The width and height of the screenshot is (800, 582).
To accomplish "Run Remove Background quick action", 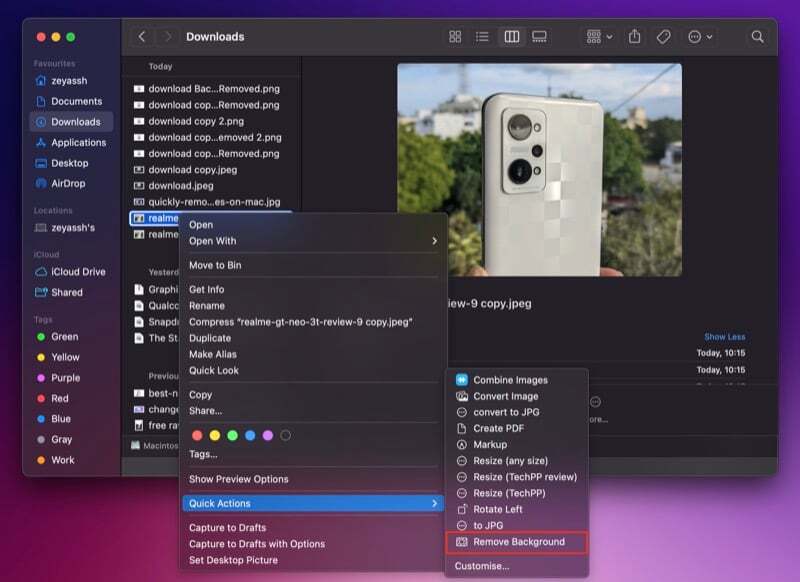I will 517,542.
